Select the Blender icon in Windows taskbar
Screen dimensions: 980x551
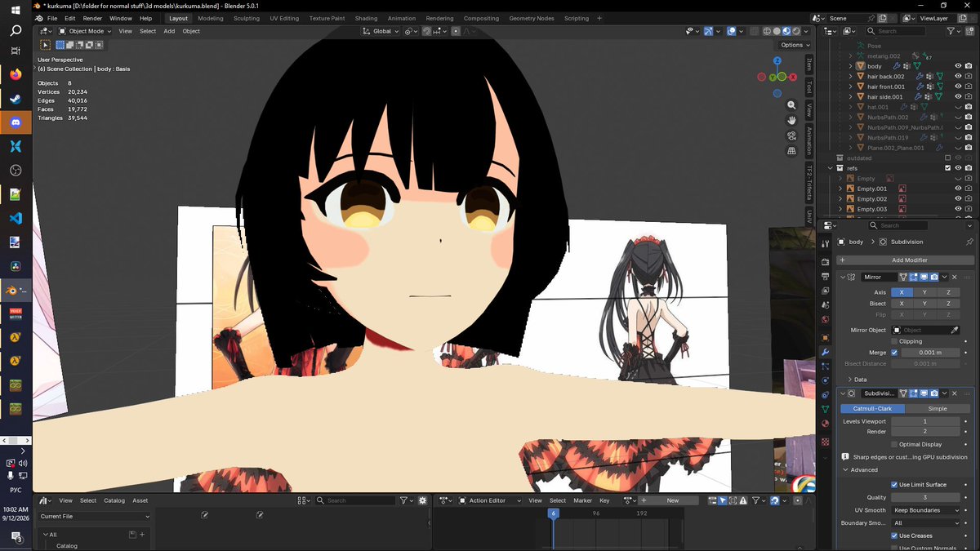pos(15,289)
